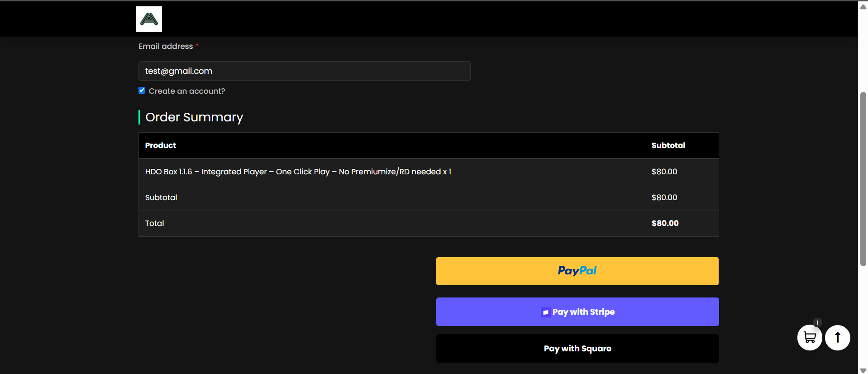Click the cart item count badge
Screen dimensions: 868x374
click(x=817, y=322)
